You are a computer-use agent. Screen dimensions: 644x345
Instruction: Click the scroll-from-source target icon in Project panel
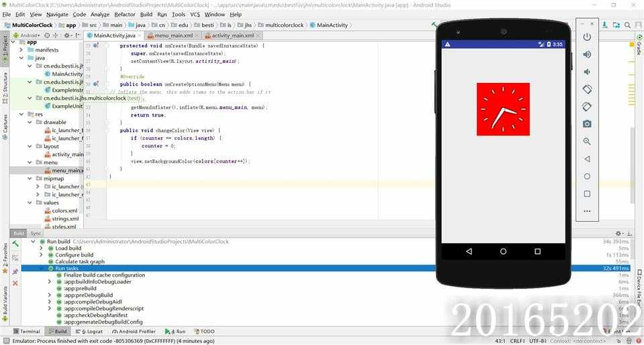[47, 36]
